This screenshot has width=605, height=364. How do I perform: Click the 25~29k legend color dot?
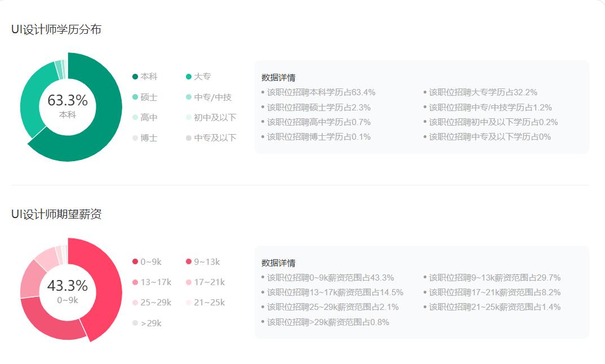pyautogui.click(x=135, y=303)
